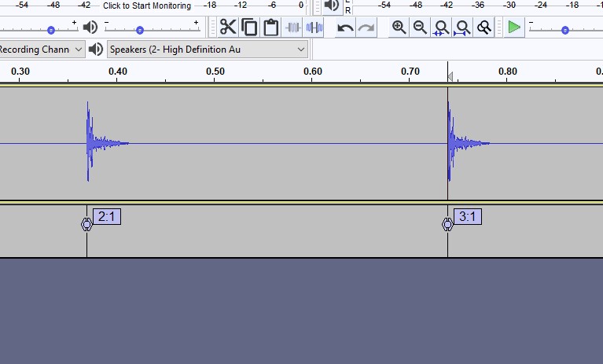Image resolution: width=603 pixels, height=364 pixels.
Task: Open the Recording Channels dropdown
Action: (x=41, y=50)
